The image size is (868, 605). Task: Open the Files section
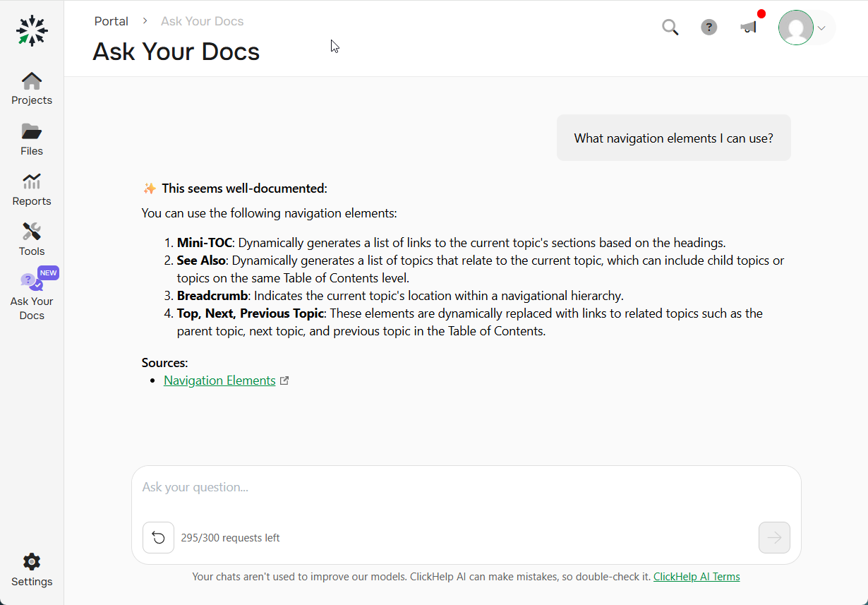[31, 138]
